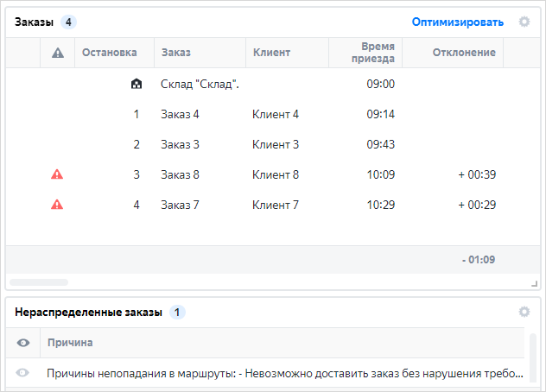
Task: Click the resize handle of Orders panel
Action: point(534,283)
